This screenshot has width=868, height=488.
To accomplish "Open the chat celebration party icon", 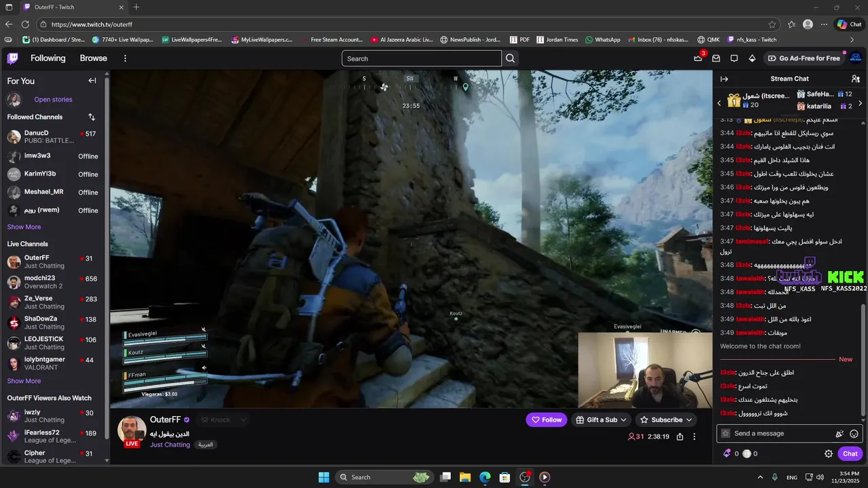I will pyautogui.click(x=839, y=434).
